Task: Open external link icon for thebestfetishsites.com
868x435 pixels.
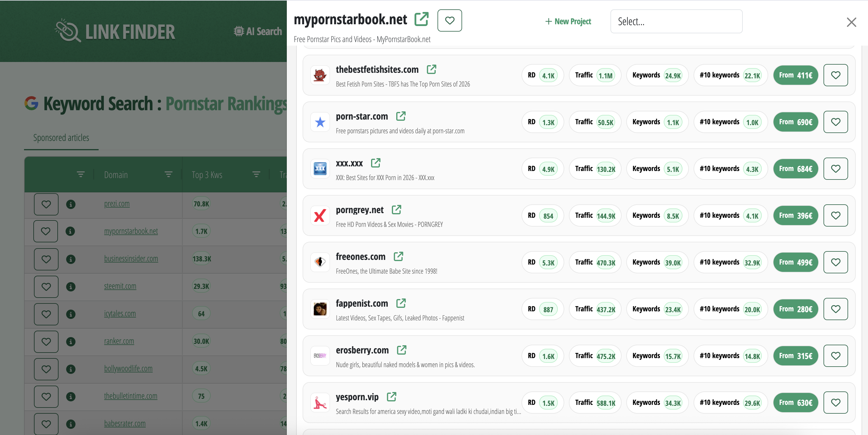Action: pyautogui.click(x=431, y=69)
